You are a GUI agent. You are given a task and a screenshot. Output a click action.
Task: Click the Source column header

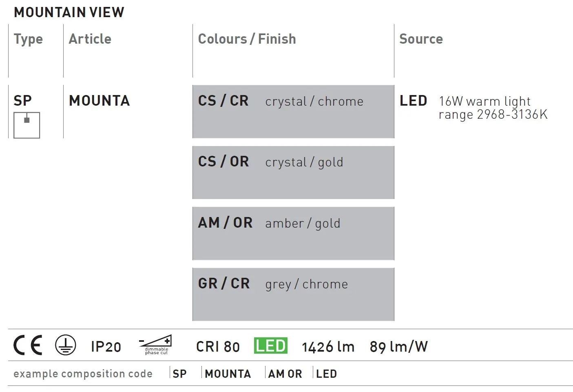(421, 39)
